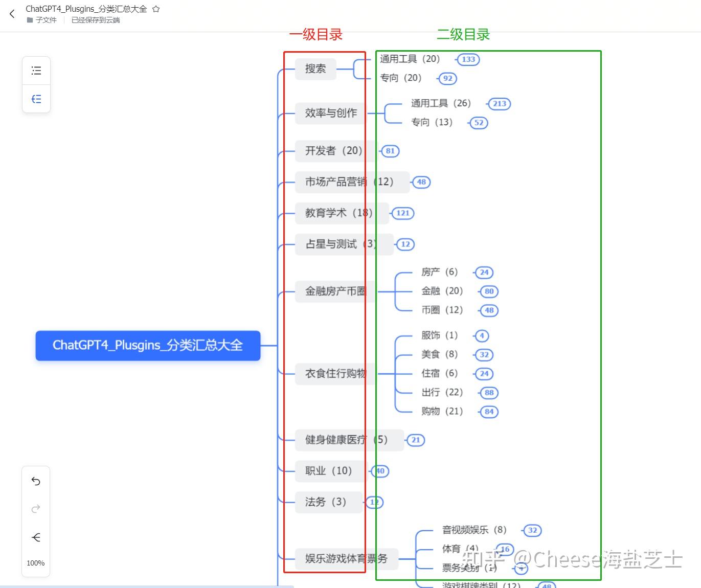The image size is (701, 588).
Task: Expand the 40 badge beside 职业 (10)
Action: coord(380,471)
